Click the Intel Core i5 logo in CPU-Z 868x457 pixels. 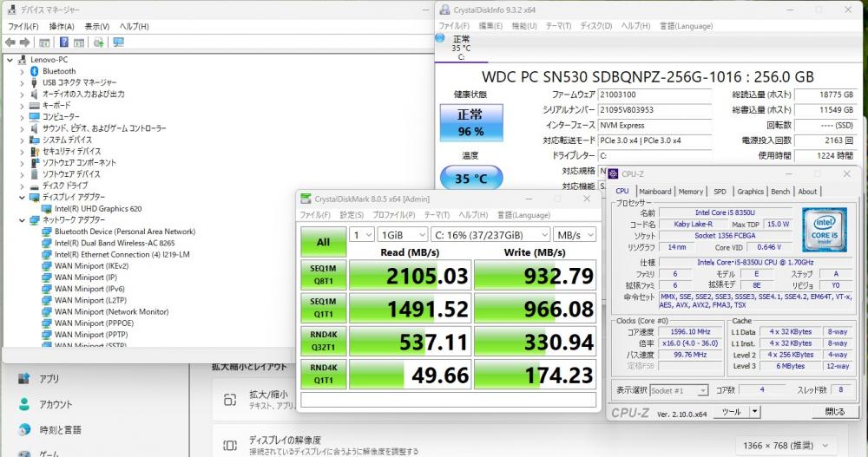coord(825,229)
